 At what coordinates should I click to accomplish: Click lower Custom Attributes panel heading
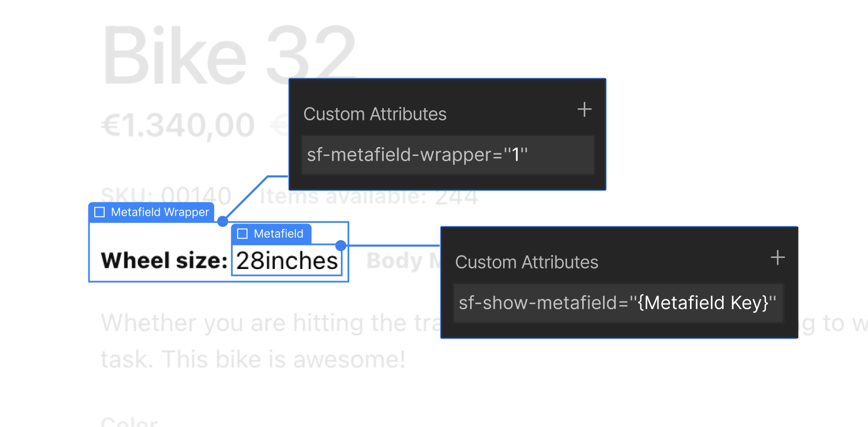tap(527, 262)
